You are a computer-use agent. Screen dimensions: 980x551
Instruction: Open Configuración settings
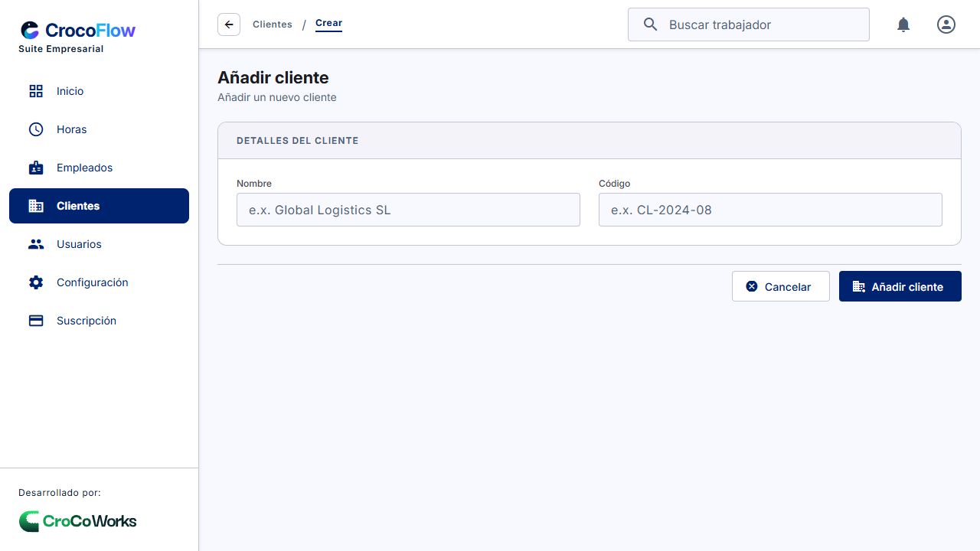tap(99, 282)
